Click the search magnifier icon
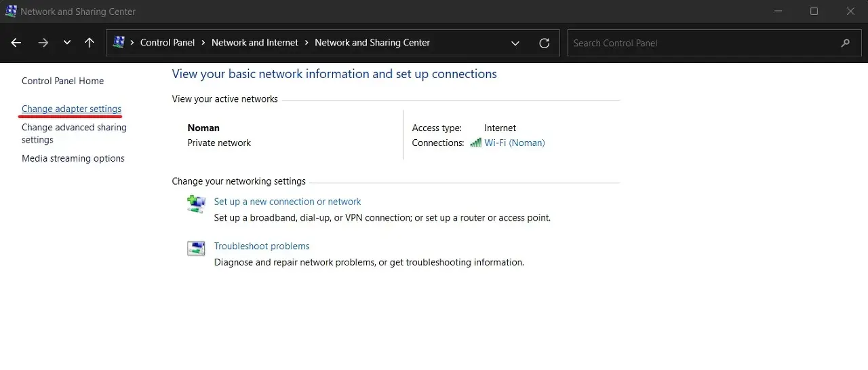 [845, 43]
